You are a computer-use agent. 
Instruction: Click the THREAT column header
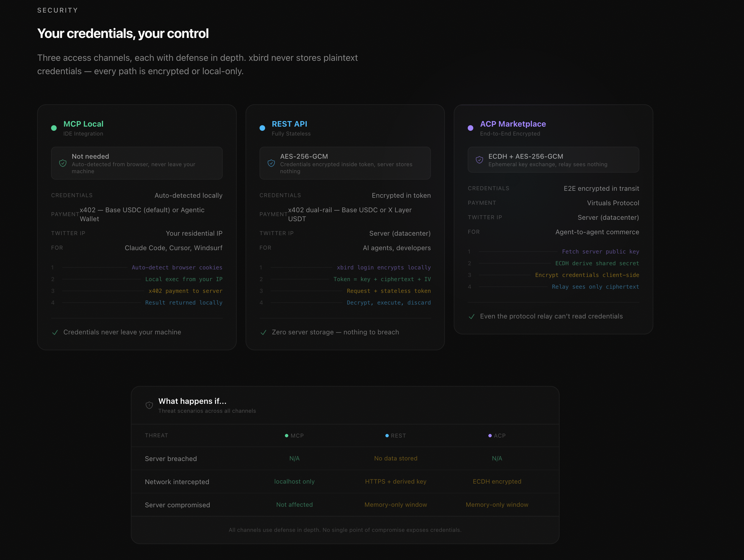point(156,436)
